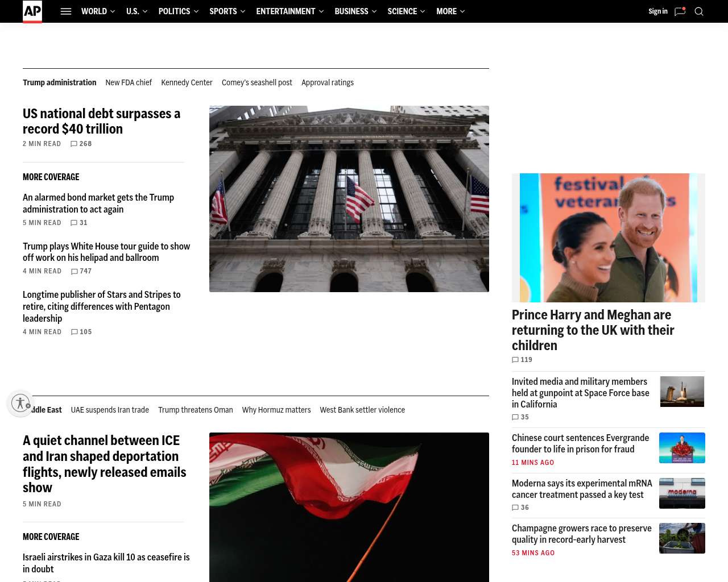The image size is (728, 582).
Task: Click the AP logo home icon
Action: pos(32,11)
